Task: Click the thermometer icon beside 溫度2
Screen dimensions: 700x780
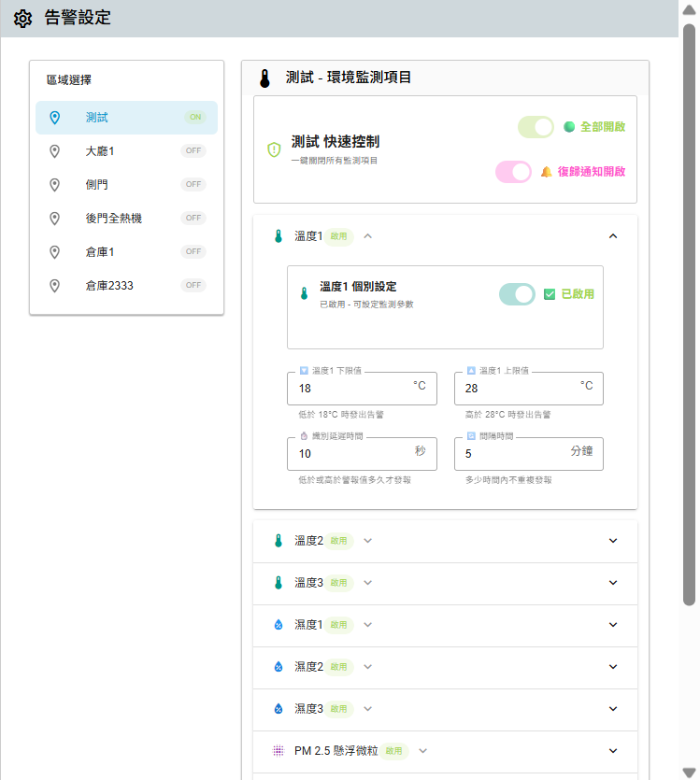Action: point(278,540)
